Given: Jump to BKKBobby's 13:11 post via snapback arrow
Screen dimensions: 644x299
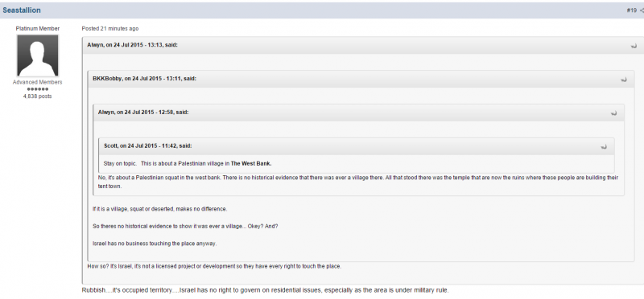Looking at the screenshot, I should 623,80.
